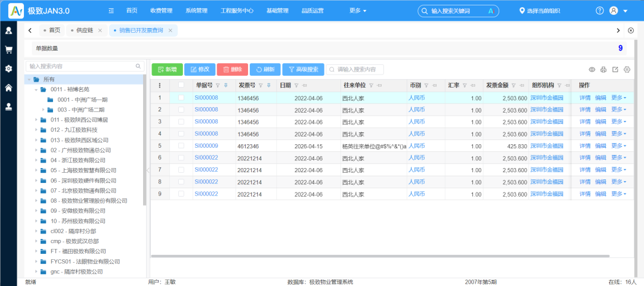Image resolution: width=644 pixels, height=286 pixels.
Task: Open the column menu three-dot icon
Action: coord(160,85)
